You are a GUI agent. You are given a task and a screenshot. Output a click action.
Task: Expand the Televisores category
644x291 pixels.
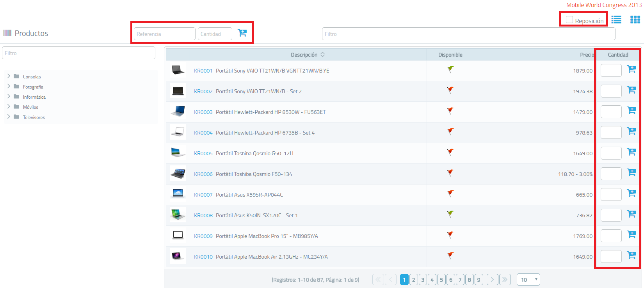click(x=9, y=117)
